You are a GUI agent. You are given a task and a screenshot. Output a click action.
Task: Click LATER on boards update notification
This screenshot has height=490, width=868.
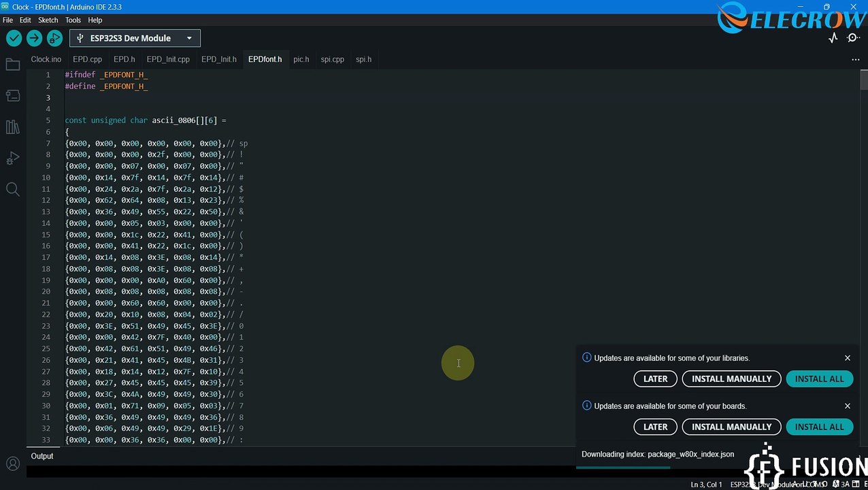pyautogui.click(x=656, y=427)
